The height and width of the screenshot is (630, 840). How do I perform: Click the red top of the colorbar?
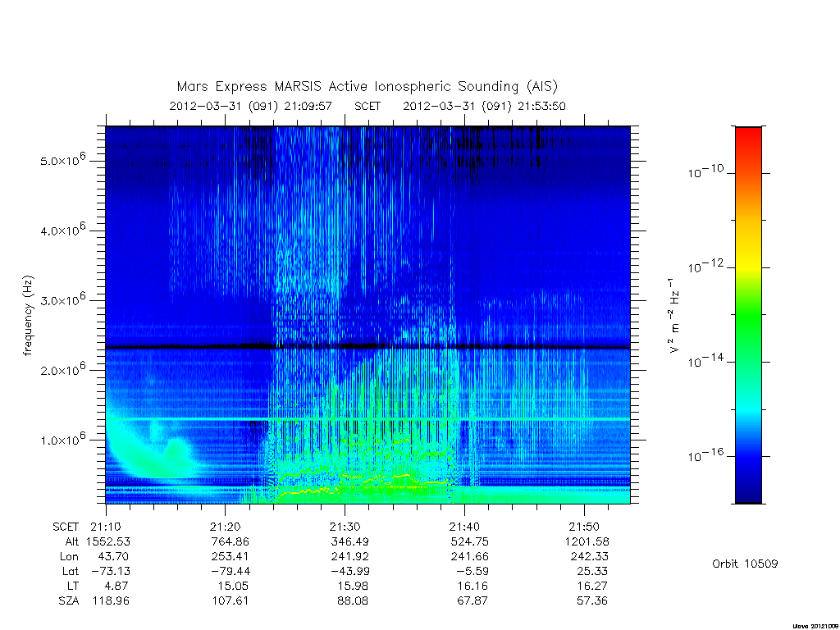(748, 135)
